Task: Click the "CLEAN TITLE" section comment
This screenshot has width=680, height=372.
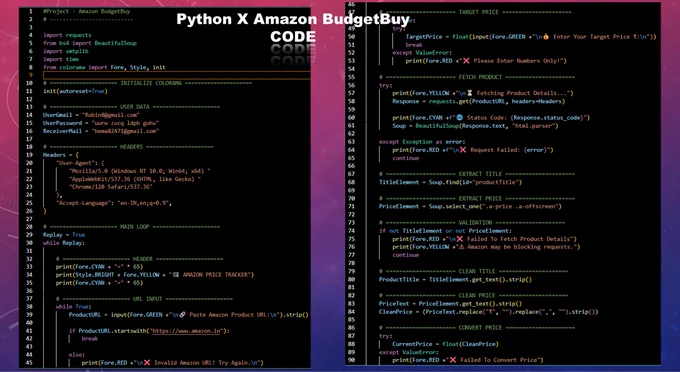Action: click(474, 271)
